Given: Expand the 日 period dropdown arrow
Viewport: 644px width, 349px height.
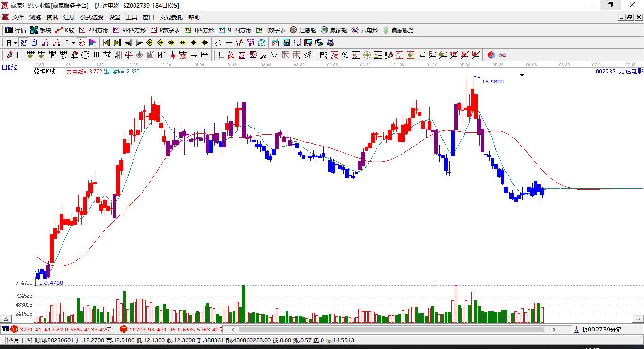Looking at the screenshot, I should (x=15, y=43).
